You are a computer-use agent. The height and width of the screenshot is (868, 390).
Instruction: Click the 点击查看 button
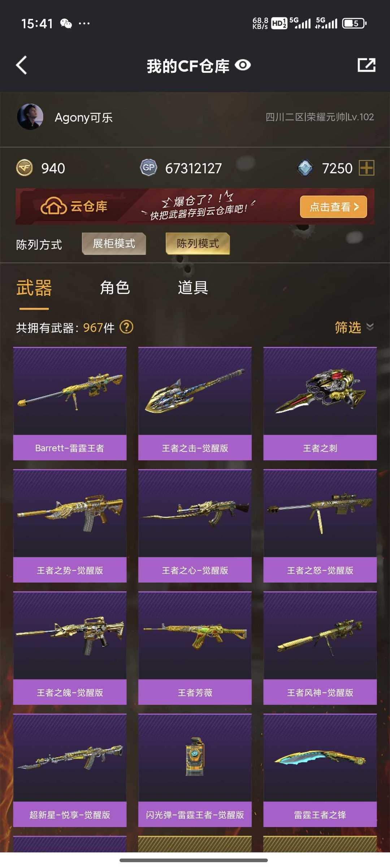(334, 207)
